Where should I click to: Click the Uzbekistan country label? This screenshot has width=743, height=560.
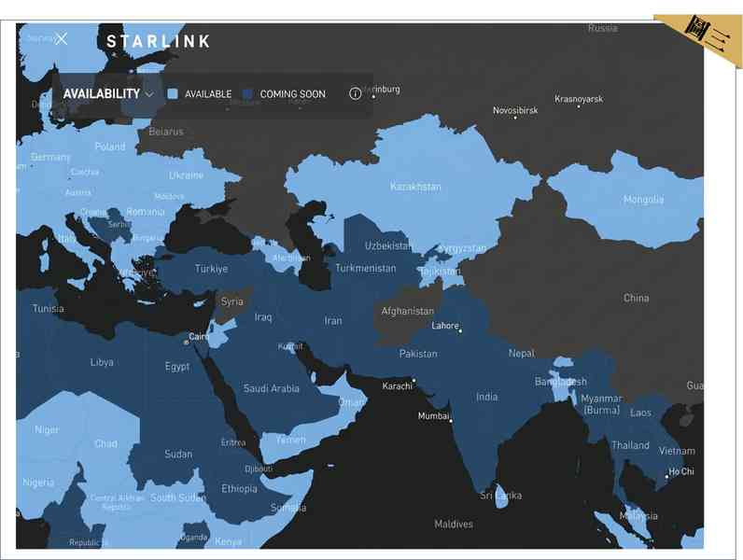(388, 245)
